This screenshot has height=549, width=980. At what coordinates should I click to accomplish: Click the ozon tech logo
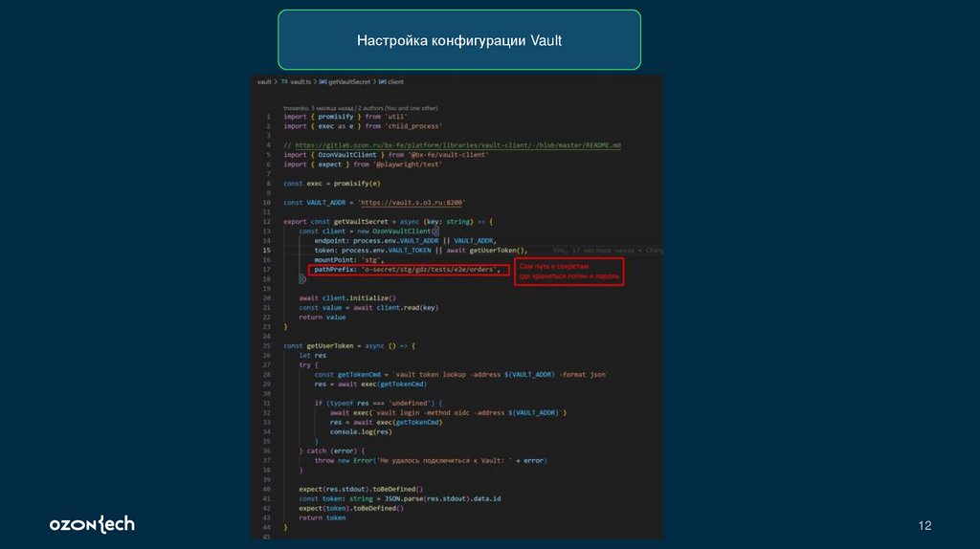92,525
